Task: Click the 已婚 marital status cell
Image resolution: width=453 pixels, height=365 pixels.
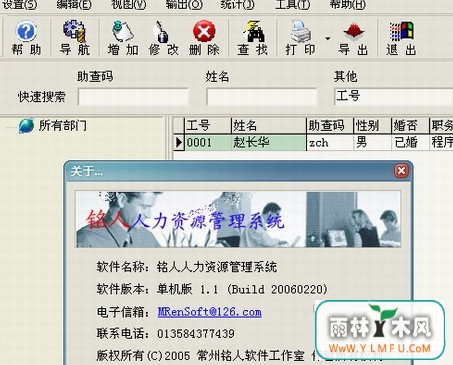Action: point(410,143)
